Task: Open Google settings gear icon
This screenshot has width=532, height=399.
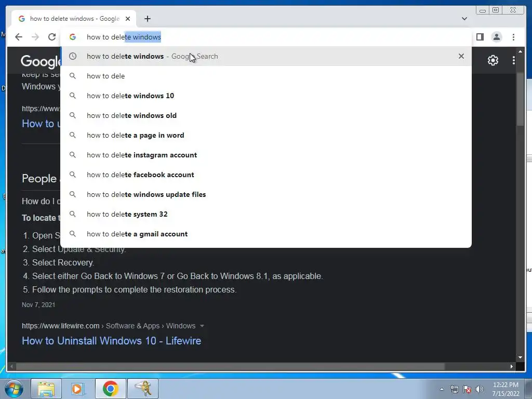Action: tap(493, 60)
